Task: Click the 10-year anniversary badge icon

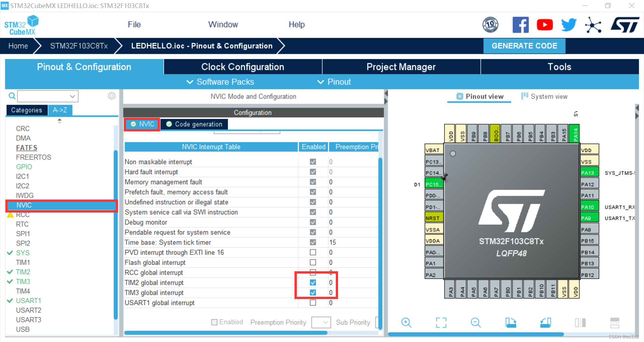Action: [x=490, y=25]
